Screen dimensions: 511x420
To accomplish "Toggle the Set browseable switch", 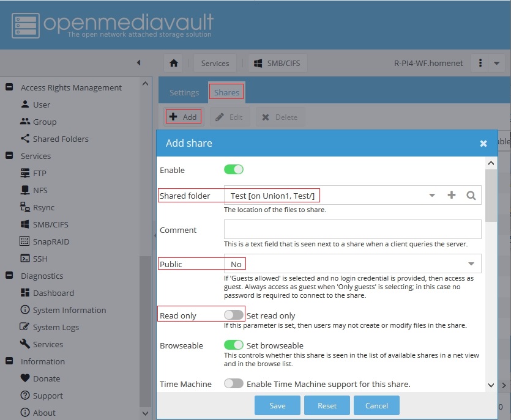I will click(234, 345).
